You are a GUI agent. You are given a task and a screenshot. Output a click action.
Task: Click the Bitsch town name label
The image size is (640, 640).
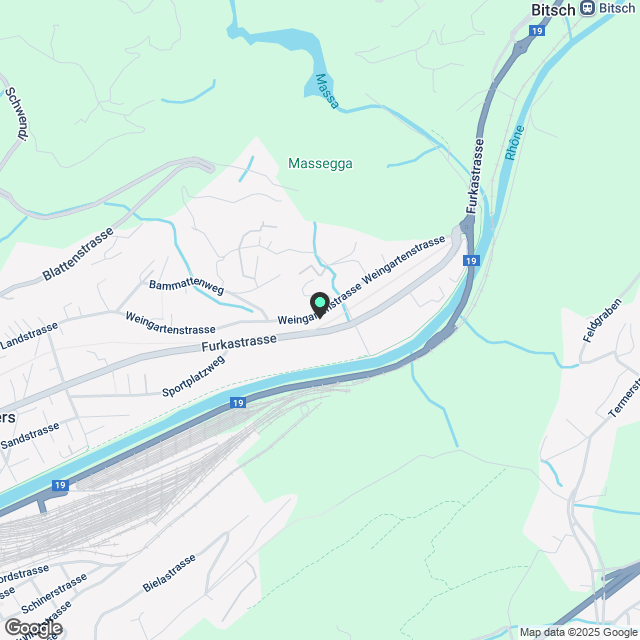[553, 9]
